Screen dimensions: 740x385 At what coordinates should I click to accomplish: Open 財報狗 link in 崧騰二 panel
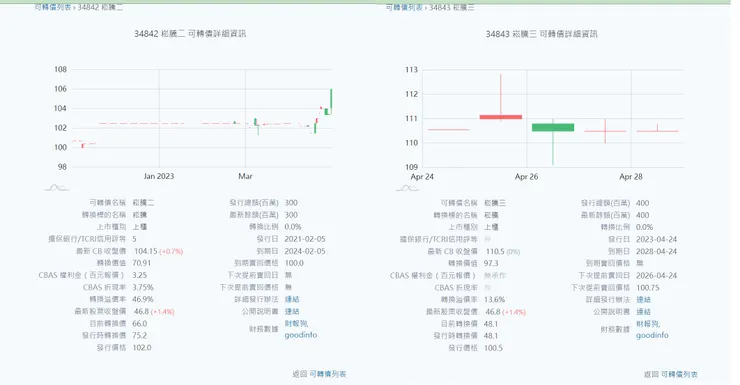coord(296,323)
